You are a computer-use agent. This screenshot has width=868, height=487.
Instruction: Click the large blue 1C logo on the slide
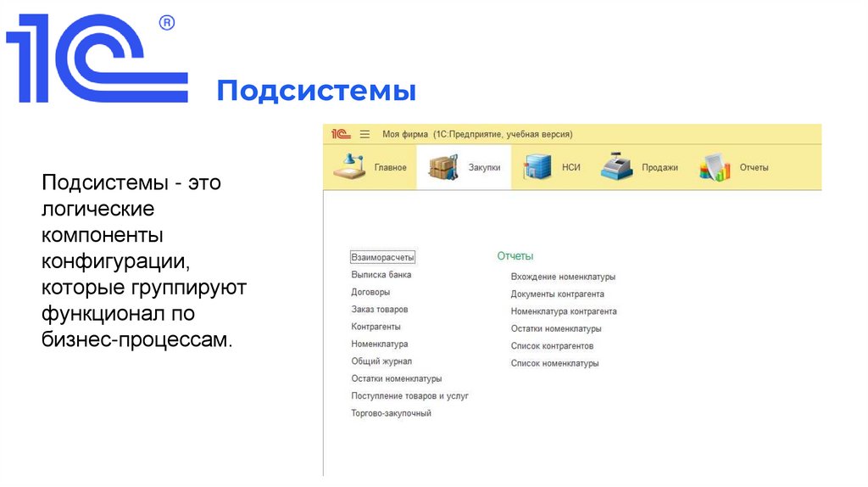(x=97, y=58)
